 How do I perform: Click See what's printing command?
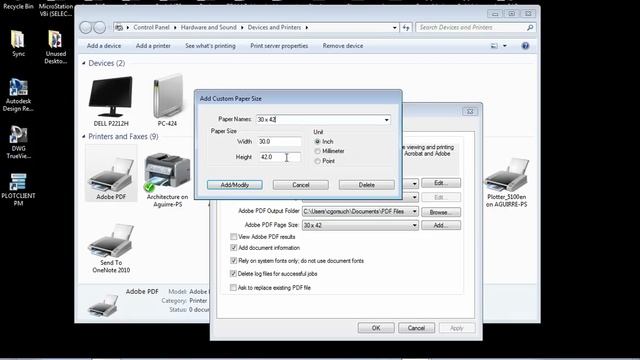[210, 46]
